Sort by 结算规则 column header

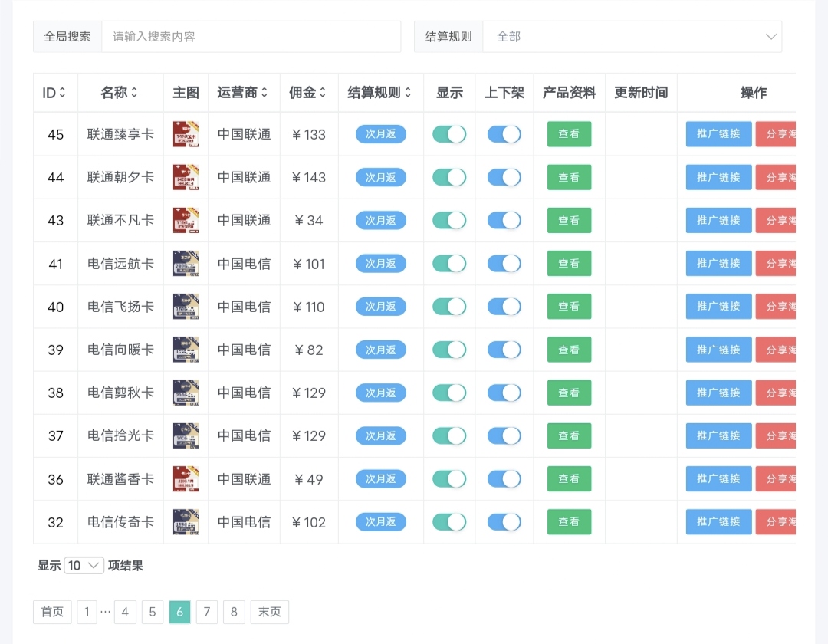pos(380,93)
